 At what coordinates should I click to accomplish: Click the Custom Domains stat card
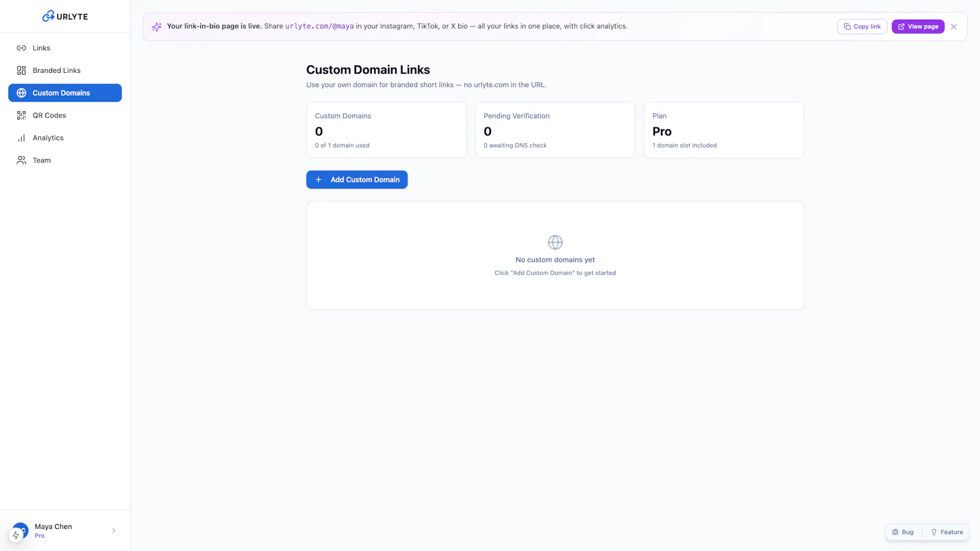(x=386, y=130)
